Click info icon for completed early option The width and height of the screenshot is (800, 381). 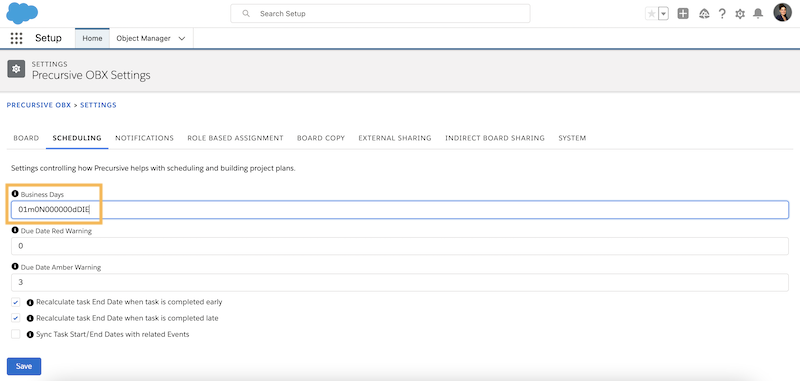click(x=30, y=302)
